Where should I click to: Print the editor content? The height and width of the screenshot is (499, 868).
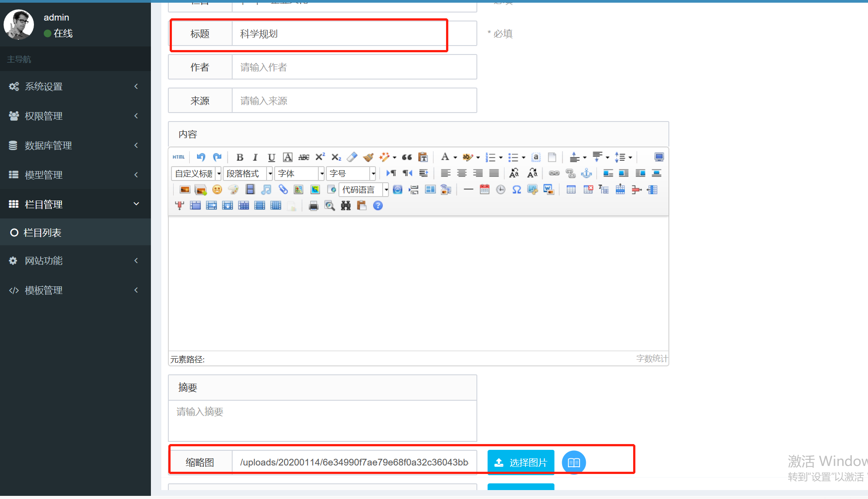tap(313, 206)
